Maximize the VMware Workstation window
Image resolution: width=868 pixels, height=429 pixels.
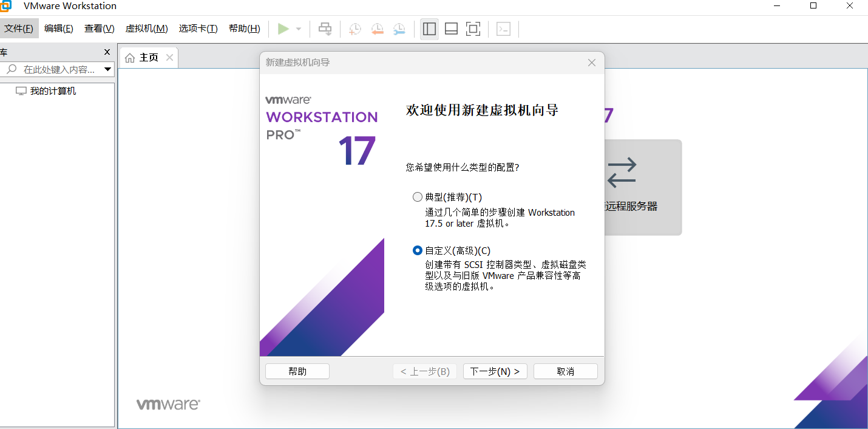(813, 6)
